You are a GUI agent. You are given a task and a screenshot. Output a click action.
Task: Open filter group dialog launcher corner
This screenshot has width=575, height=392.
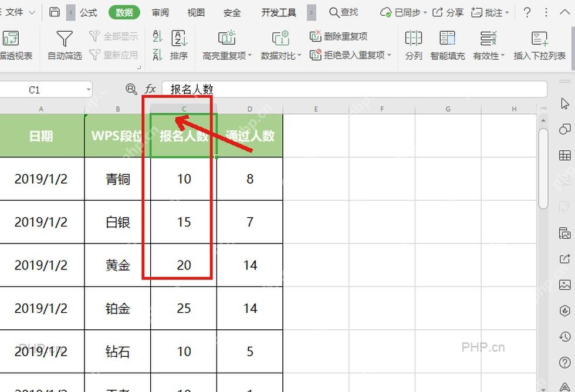139,67
